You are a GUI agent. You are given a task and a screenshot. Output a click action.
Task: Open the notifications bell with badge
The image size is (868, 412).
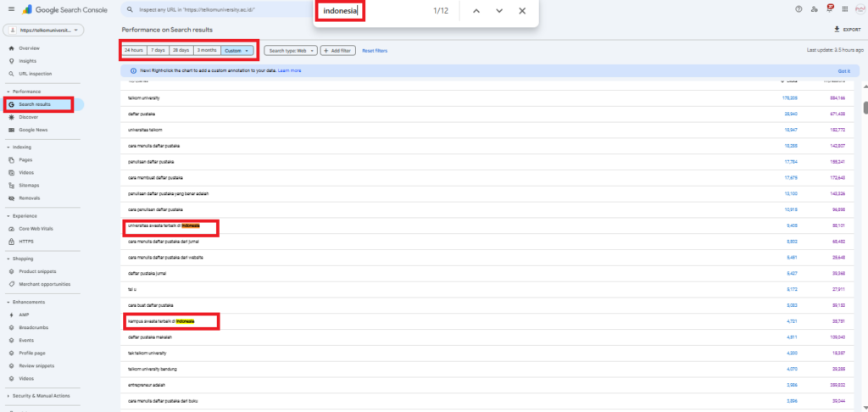829,8
